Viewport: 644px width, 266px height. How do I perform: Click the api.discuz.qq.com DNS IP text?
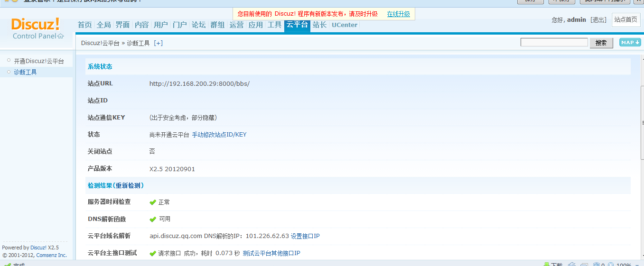point(219,236)
